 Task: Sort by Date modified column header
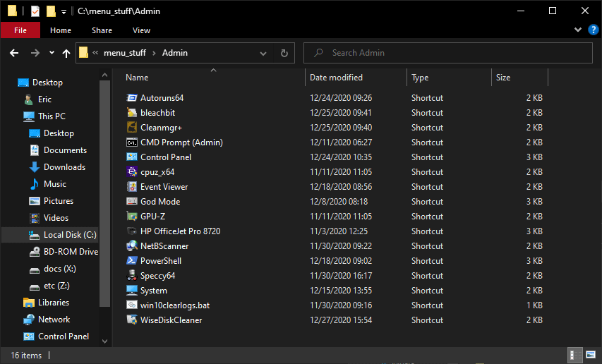[x=336, y=78]
